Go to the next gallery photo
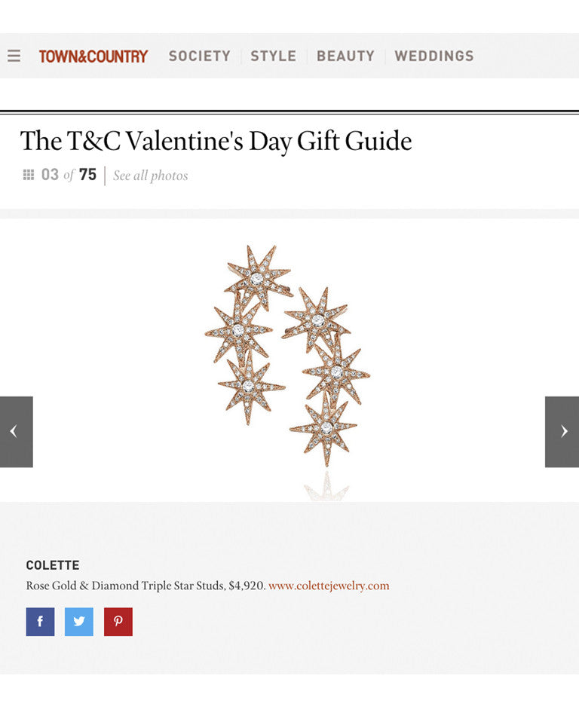This screenshot has width=579, height=728. pos(562,432)
